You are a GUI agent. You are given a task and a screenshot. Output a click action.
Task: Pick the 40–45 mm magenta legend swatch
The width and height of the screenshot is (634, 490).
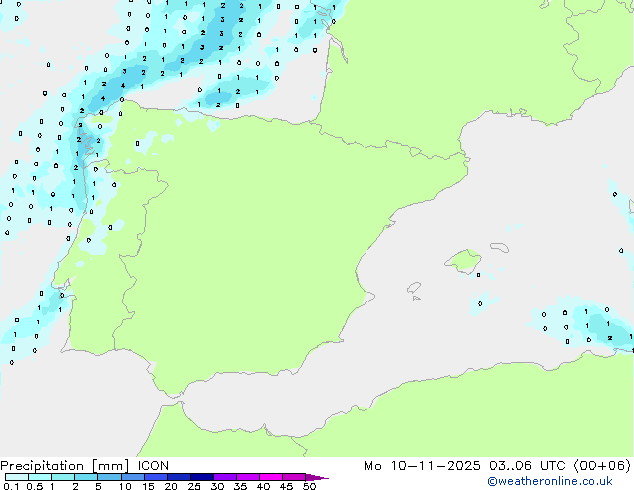[271, 477]
